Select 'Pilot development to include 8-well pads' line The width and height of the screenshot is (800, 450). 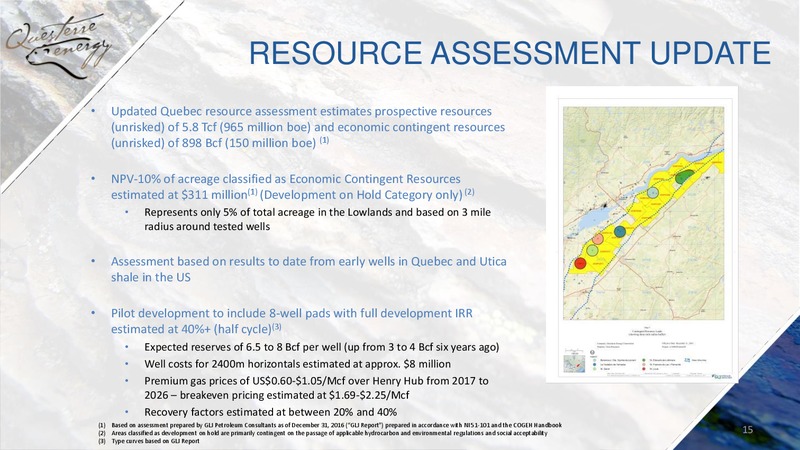pyautogui.click(x=292, y=313)
